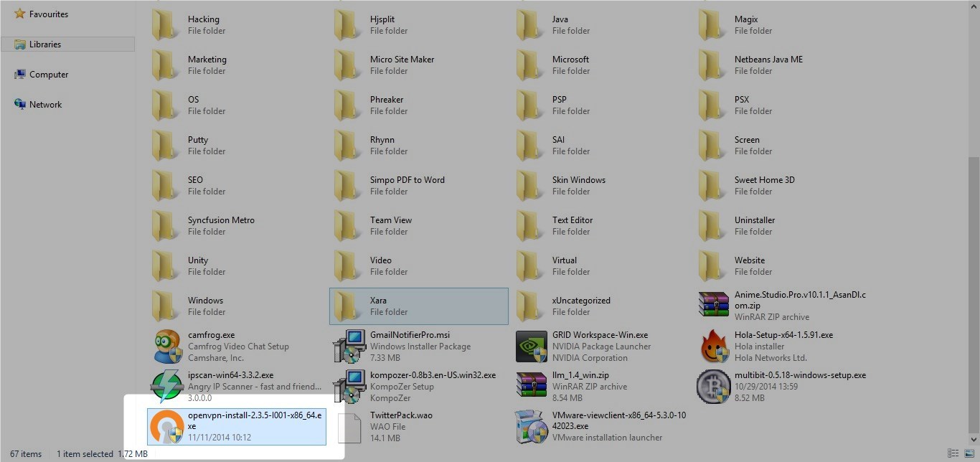
Task: Click the Microsoft folder name
Action: tap(570, 60)
